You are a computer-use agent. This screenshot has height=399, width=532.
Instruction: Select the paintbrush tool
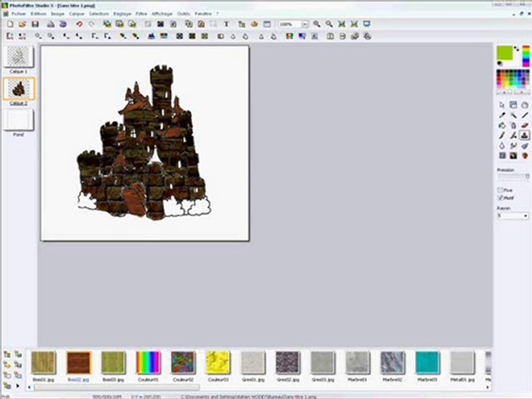coord(502,136)
